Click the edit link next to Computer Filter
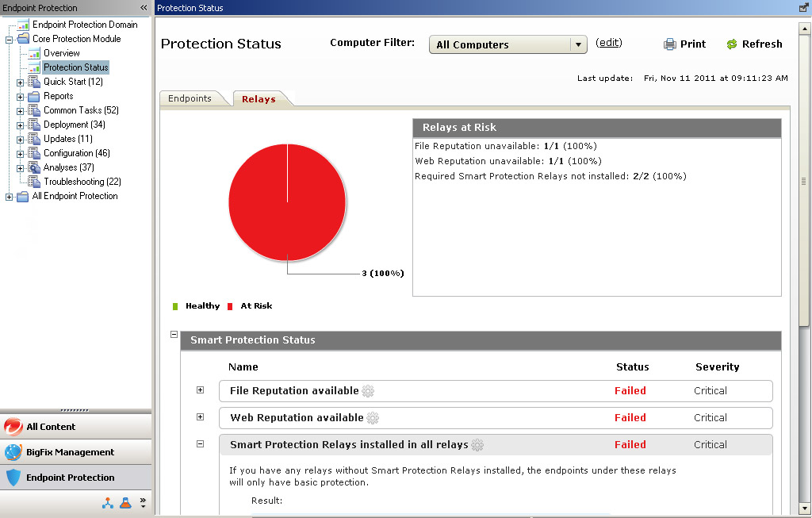 pyautogui.click(x=608, y=42)
